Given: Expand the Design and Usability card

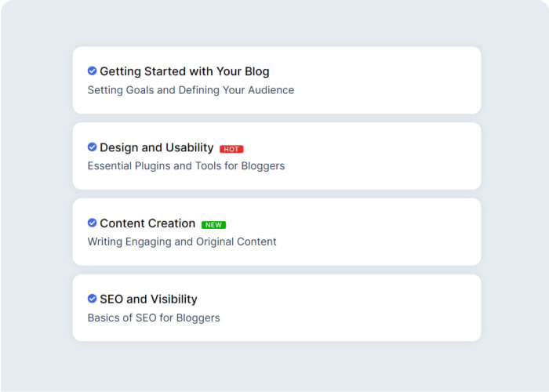Looking at the screenshot, I should [x=376, y=156].
